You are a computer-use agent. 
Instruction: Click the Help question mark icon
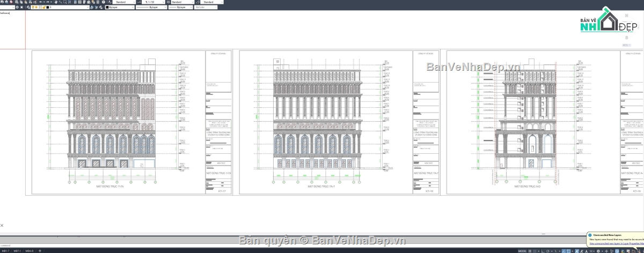point(104,2)
